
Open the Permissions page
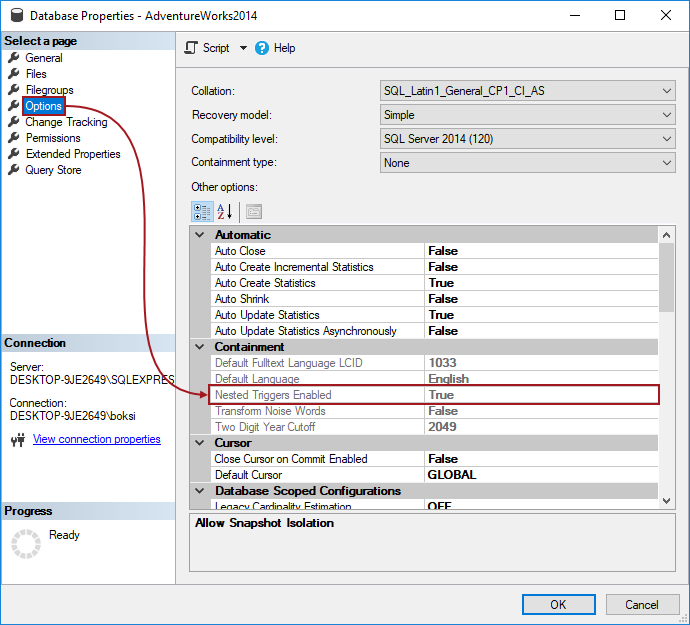(x=53, y=138)
